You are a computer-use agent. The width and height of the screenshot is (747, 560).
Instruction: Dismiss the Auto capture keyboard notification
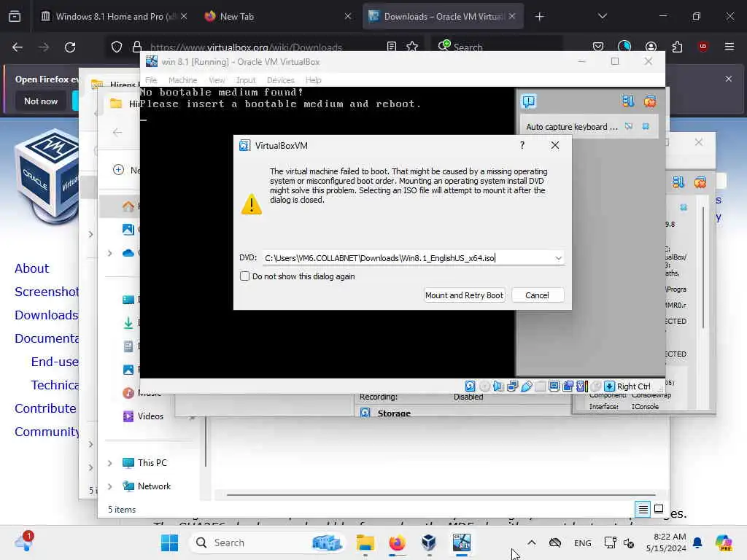[646, 126]
